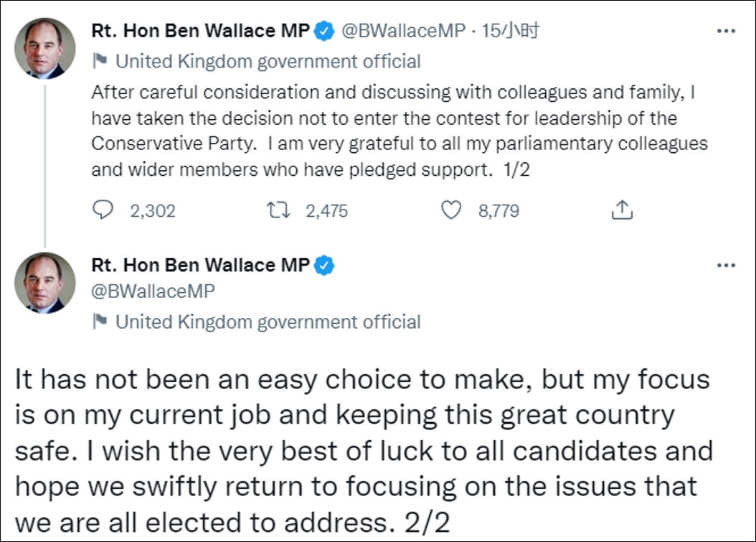Click the verified badge on first tweet
Screen dimensions: 756x542
325,30
